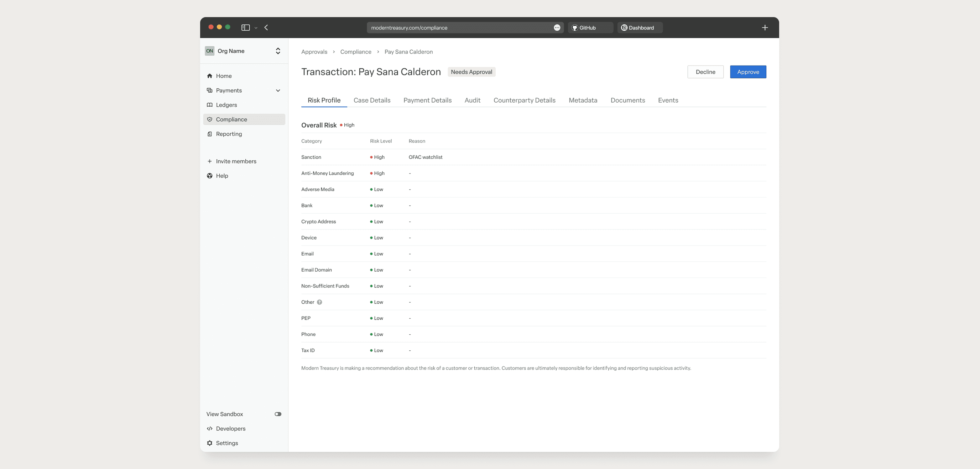Open the Counterparty Details tab
The height and width of the screenshot is (469, 980).
(x=524, y=100)
